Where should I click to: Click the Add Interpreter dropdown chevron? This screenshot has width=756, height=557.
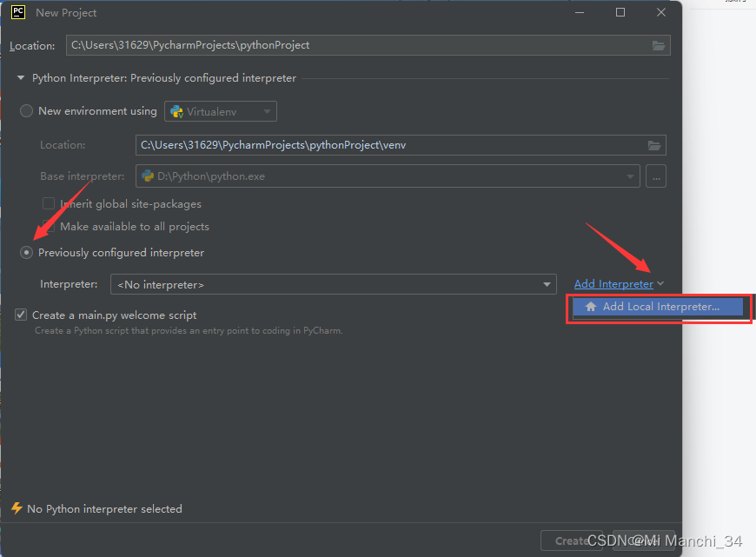pos(660,283)
